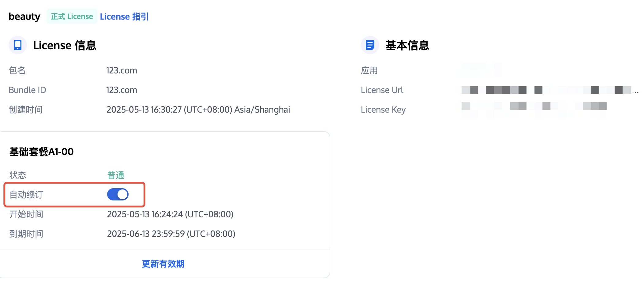644x284 pixels.
Task: Click the 基础套餐A1-00 package heading
Action: (x=41, y=152)
